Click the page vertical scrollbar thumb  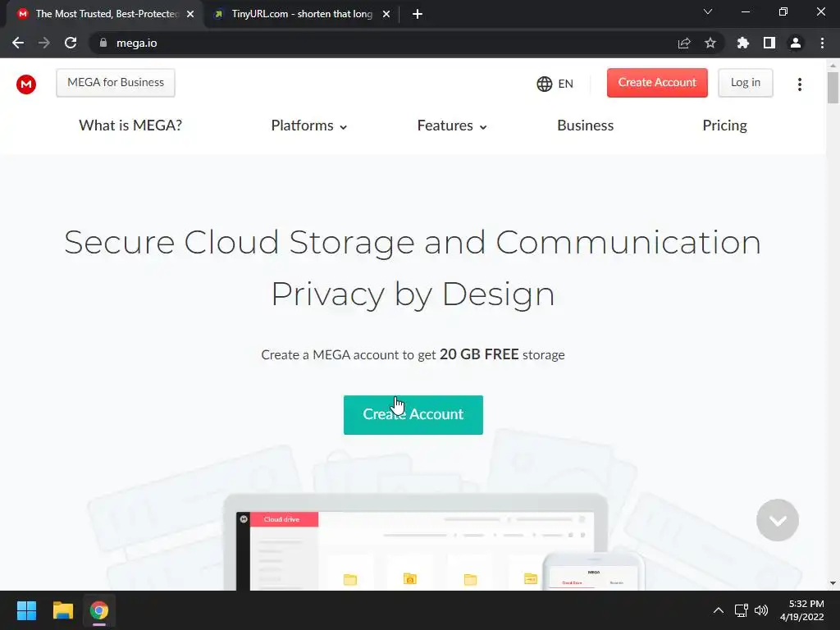[832, 87]
